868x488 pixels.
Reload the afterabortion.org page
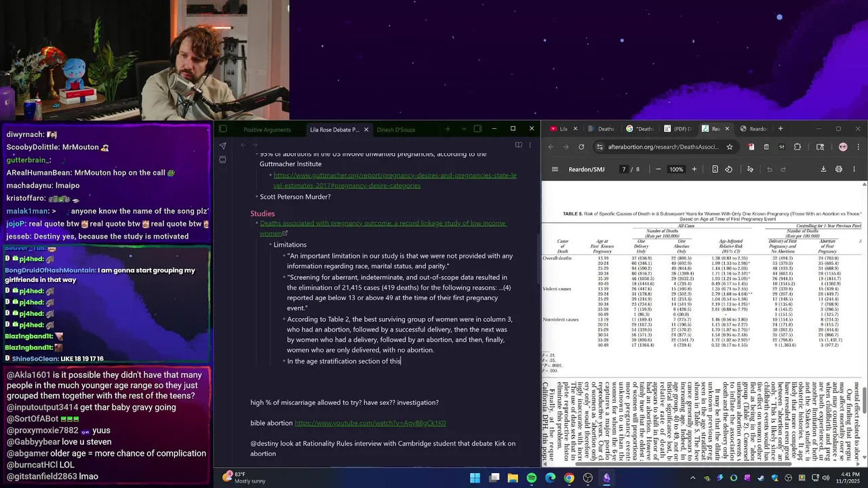point(581,147)
